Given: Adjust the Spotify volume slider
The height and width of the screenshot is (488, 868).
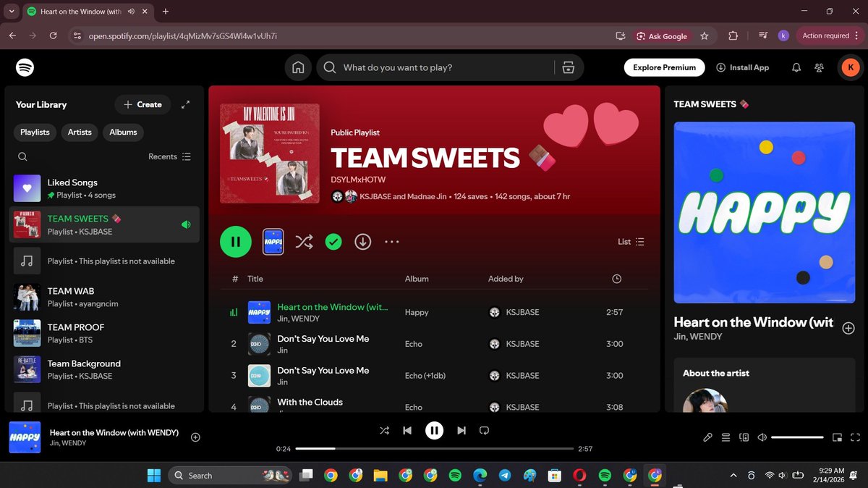Looking at the screenshot, I should click(x=797, y=437).
